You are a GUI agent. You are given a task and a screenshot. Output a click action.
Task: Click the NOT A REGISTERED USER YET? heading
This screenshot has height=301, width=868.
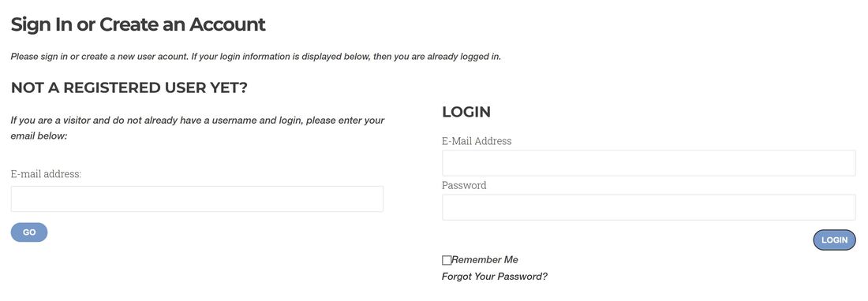click(129, 87)
